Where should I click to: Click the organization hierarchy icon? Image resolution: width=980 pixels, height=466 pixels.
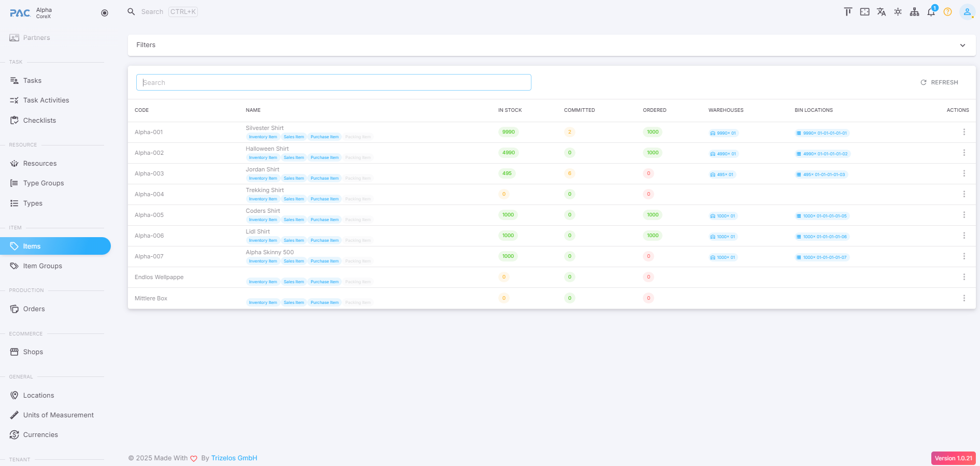click(914, 12)
